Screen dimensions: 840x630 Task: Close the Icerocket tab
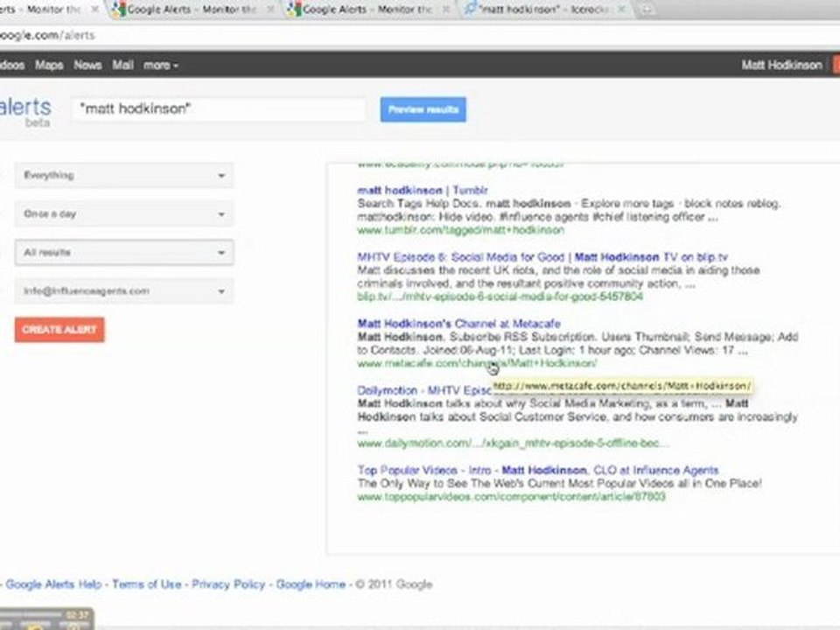click(621, 9)
